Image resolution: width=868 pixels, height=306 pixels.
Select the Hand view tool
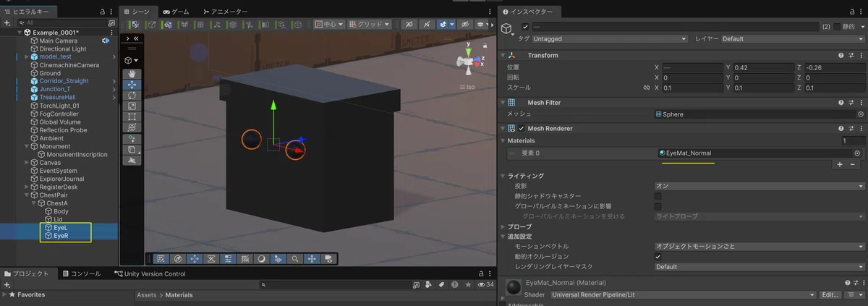(132, 74)
